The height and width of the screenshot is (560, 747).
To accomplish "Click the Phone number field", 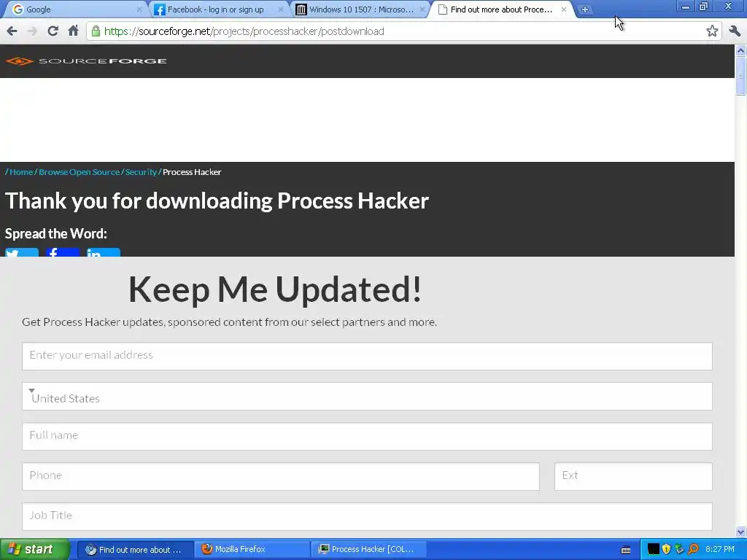I will point(281,476).
